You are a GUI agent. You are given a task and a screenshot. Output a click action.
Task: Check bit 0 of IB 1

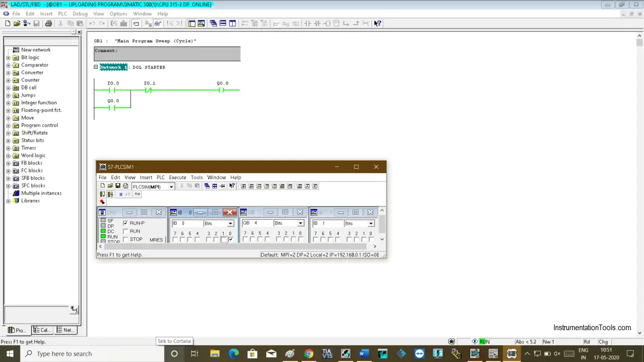(371, 239)
